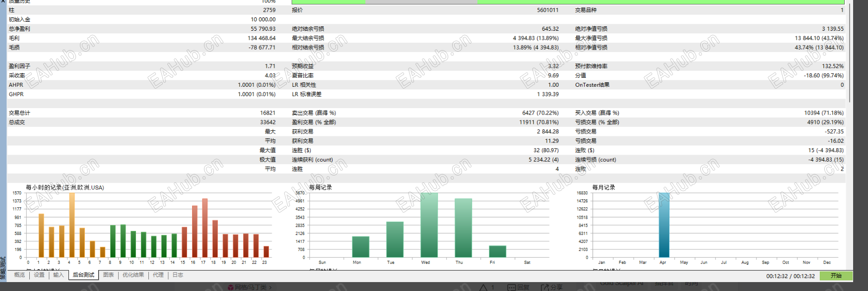Viewport: 868px width, 291px height.
Task: Click the AHPR value 1.0001 (0.01%)
Action: (257, 85)
